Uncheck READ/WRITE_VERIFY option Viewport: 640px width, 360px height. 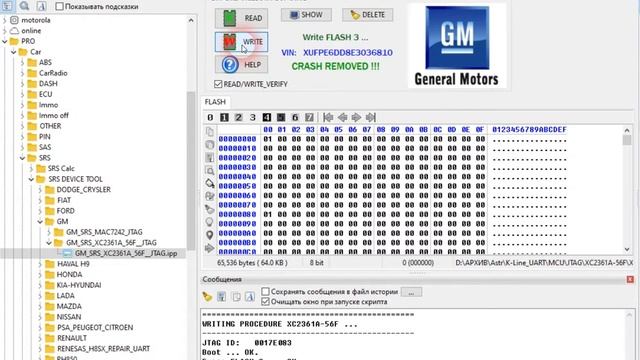218,84
